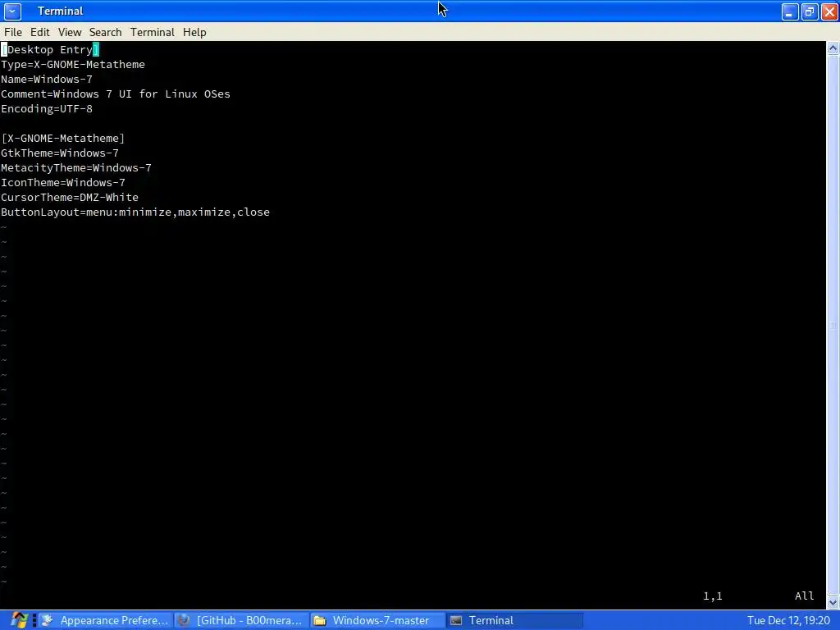Image resolution: width=840 pixels, height=630 pixels.
Task: Click the GtkTheme=Windows-7 line
Action: click(x=59, y=153)
